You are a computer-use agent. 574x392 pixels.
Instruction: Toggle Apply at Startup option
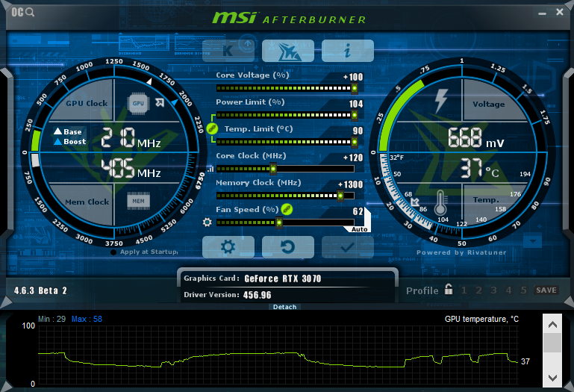[x=145, y=252]
